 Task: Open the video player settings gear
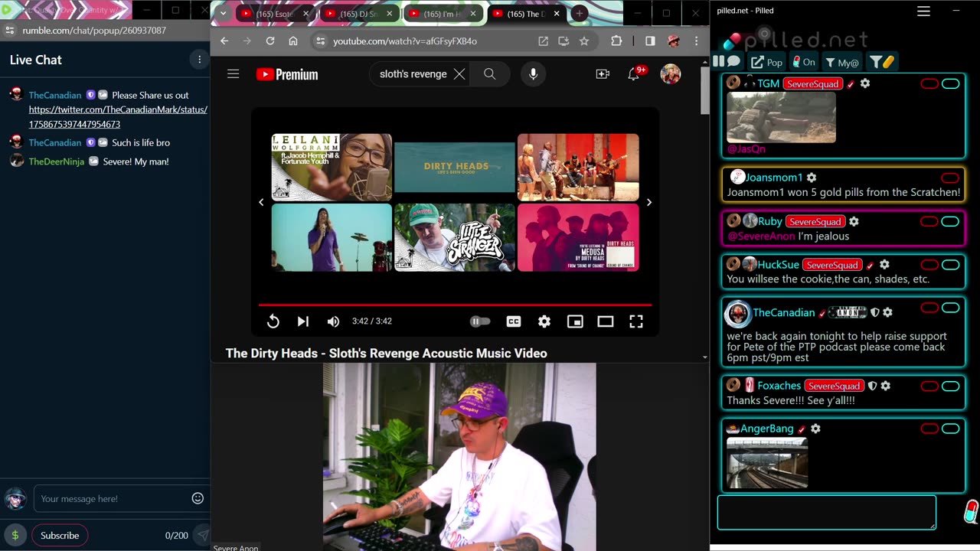tap(544, 321)
